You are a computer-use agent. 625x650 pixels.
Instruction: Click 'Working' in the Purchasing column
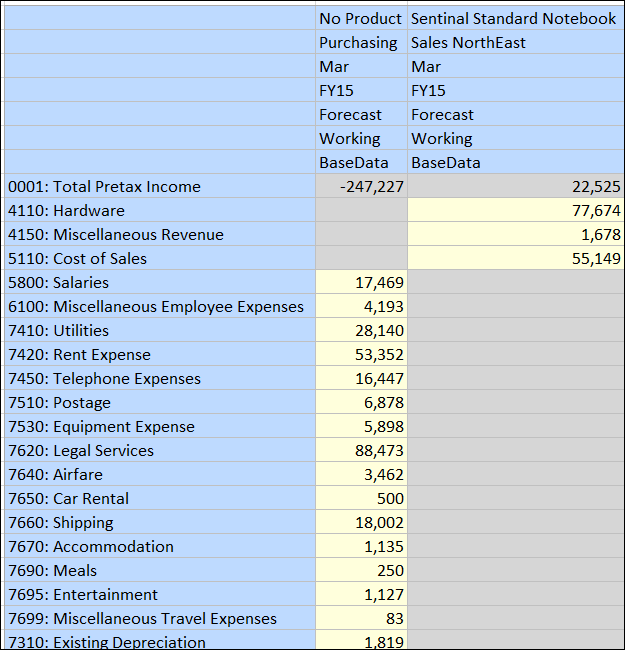point(361,138)
